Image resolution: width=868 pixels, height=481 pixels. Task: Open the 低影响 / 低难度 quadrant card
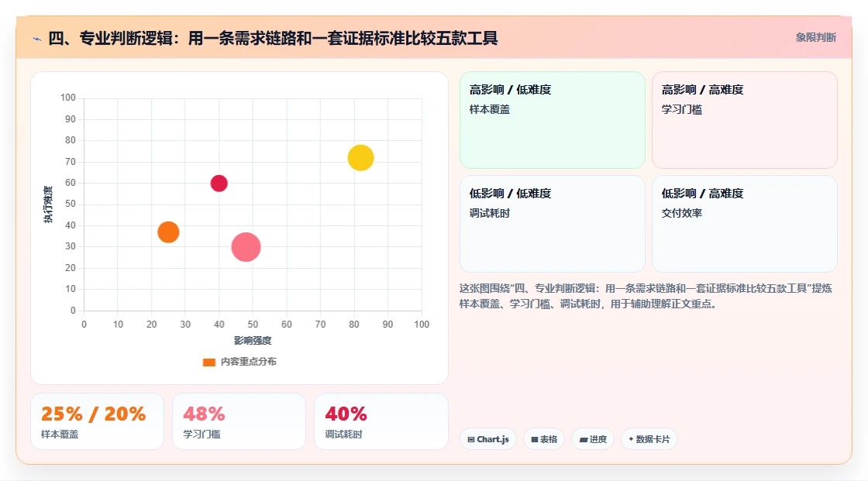pyautogui.click(x=553, y=224)
